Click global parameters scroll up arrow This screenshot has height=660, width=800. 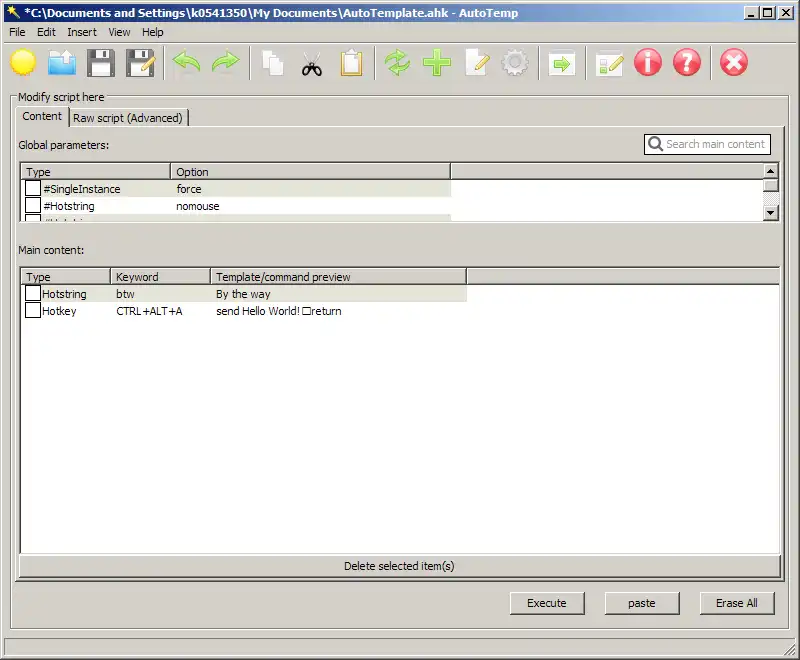point(770,171)
